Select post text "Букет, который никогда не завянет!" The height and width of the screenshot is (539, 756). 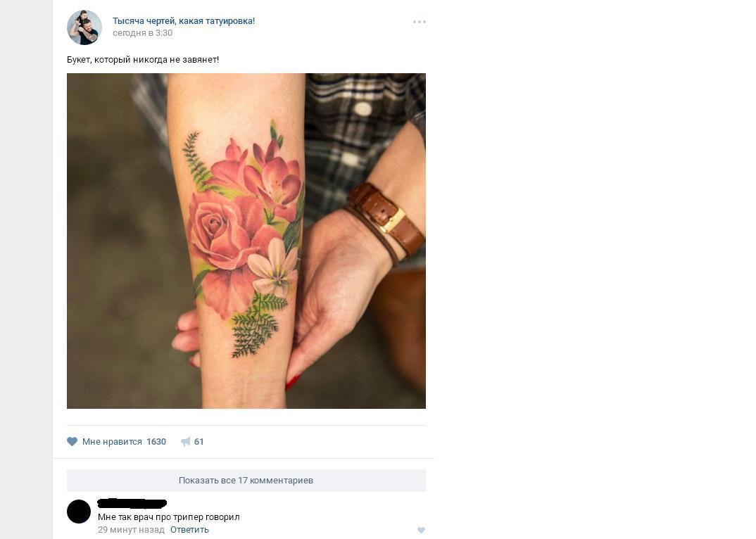pos(143,60)
